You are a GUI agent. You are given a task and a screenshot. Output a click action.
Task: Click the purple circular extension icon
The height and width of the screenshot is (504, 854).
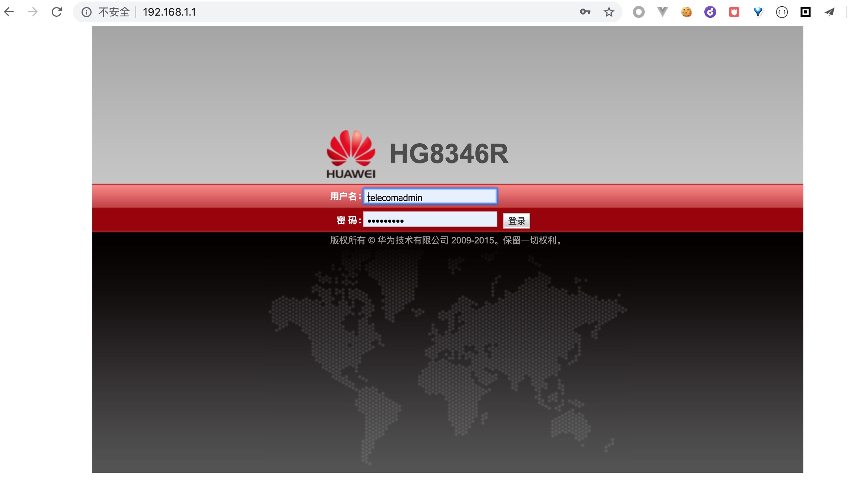click(x=710, y=12)
